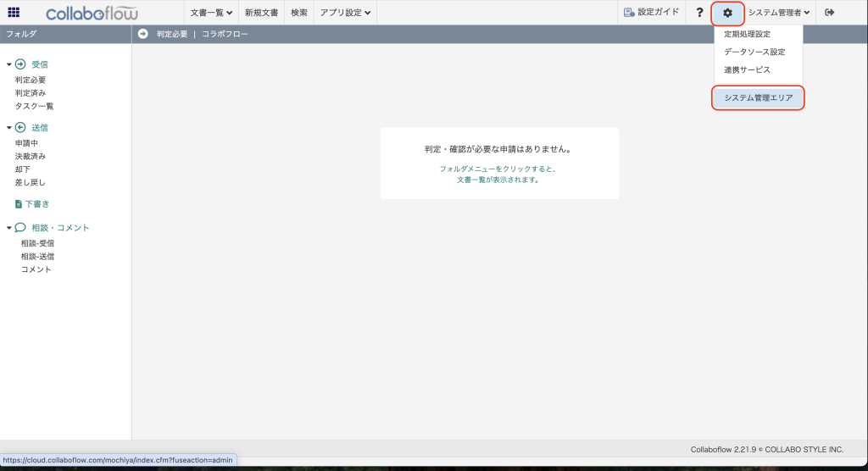Open the タスク一覧 folder
The image size is (868, 471).
pyautogui.click(x=34, y=106)
